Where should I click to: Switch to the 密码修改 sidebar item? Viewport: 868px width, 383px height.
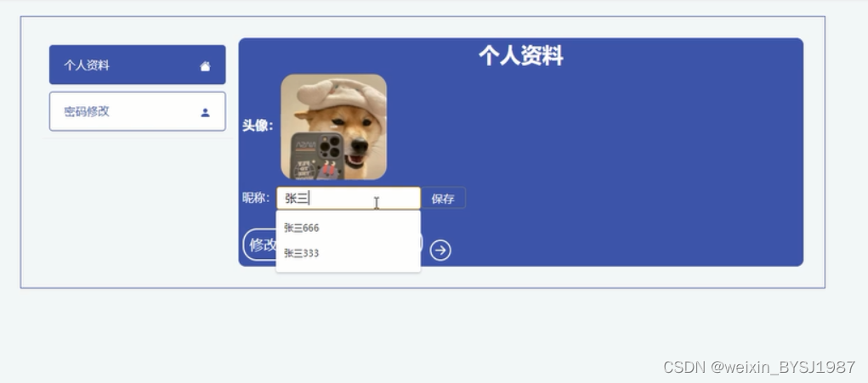pyautogui.click(x=137, y=111)
